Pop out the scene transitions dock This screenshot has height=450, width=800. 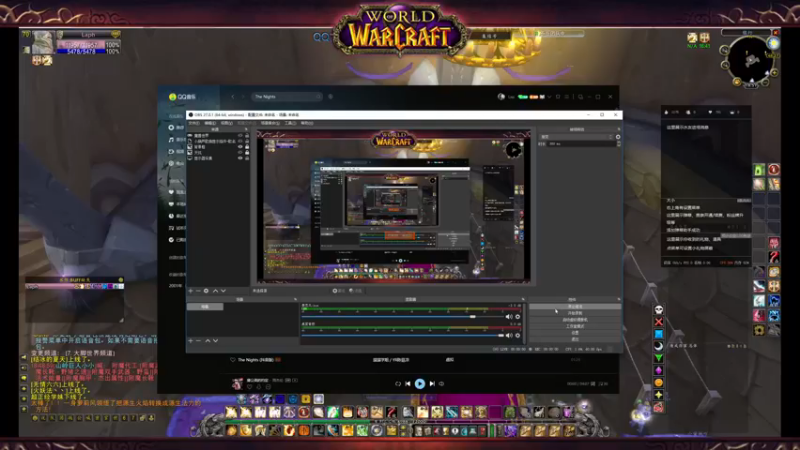pyautogui.click(x=619, y=129)
